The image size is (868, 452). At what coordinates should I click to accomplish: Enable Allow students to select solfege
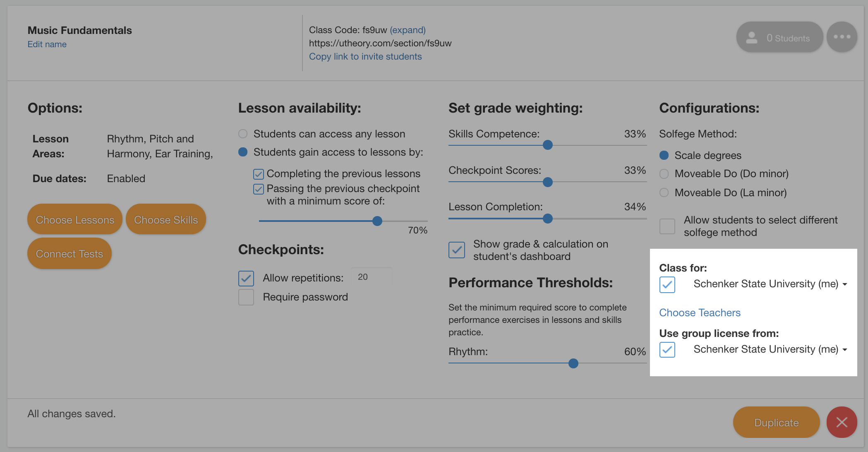click(x=668, y=225)
